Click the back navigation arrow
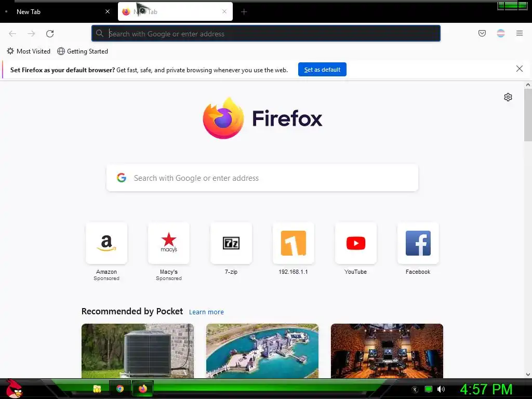The image size is (532, 399). 12,34
